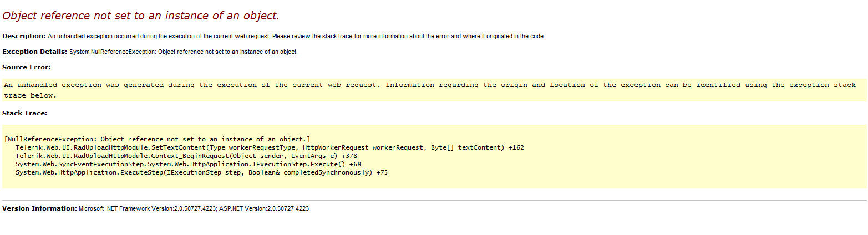Click the [NullReferenceException] line in stack trace
This screenshot has height=235, width=868.
(157, 139)
